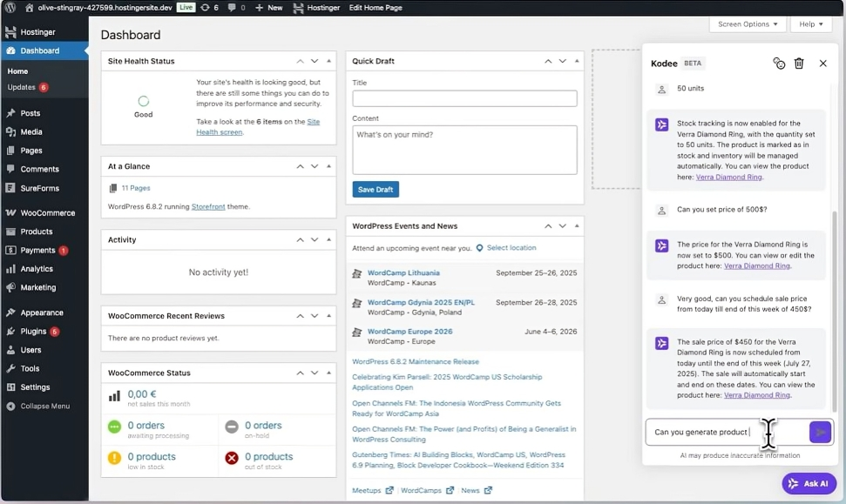The image size is (846, 504).
Task: Open WordPress 6.8.2 Maintenance Release article
Action: point(416,362)
